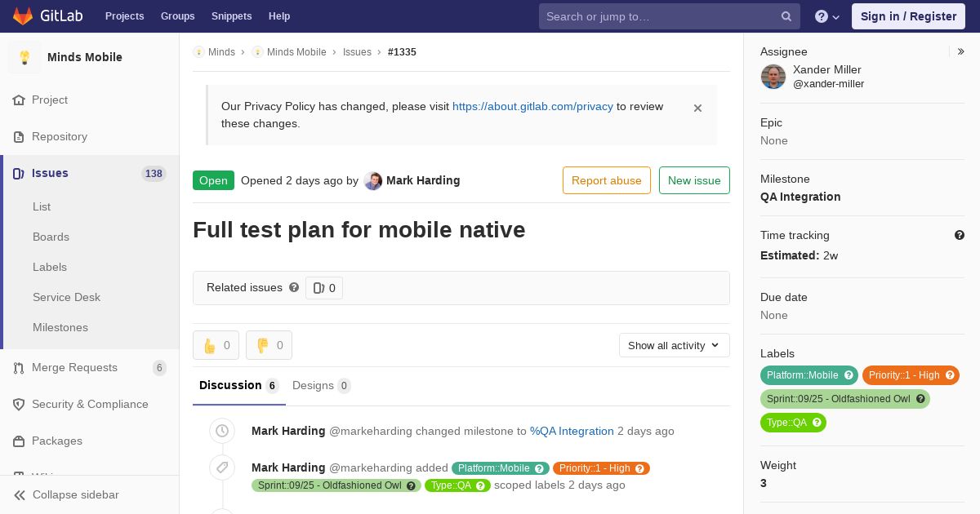
Task: Click the Report abuse button
Action: [x=606, y=180]
